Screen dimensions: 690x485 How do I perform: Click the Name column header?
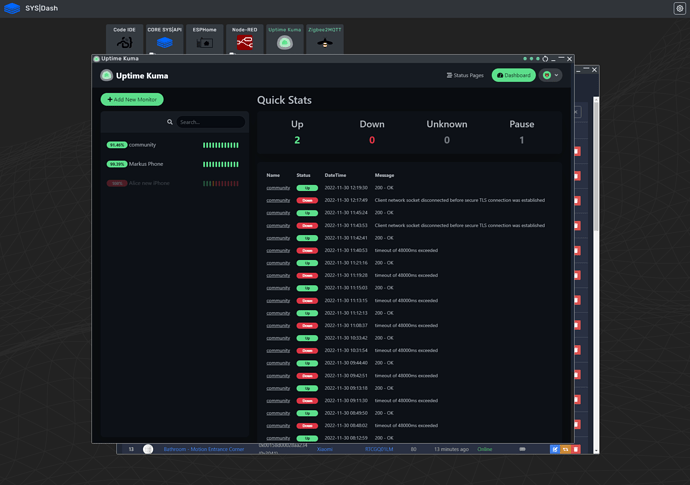[273, 175]
